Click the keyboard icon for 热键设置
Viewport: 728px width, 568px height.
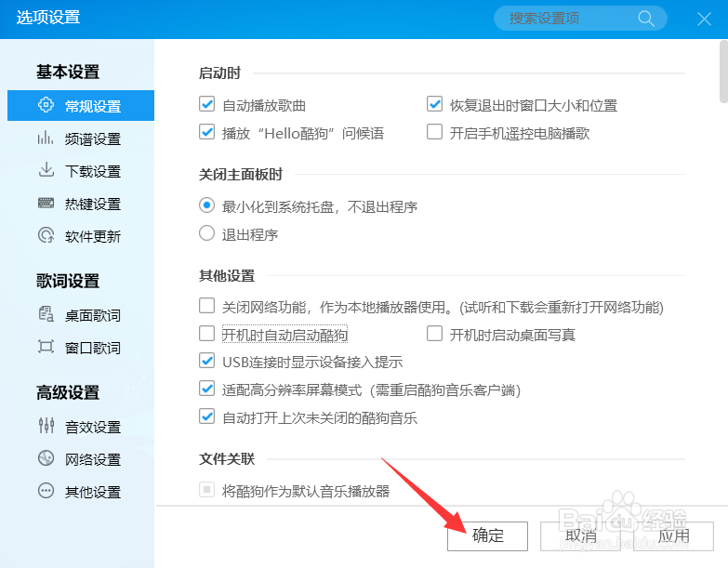click(46, 203)
